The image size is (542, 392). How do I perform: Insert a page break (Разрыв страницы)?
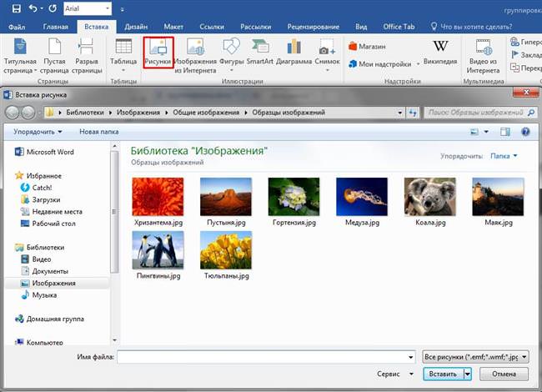coord(87,57)
